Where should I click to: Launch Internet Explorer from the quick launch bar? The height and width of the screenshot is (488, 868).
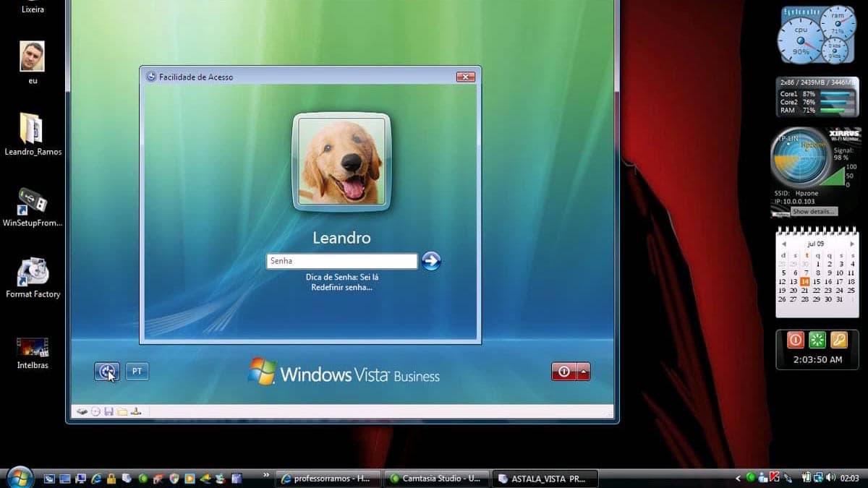coord(95,478)
